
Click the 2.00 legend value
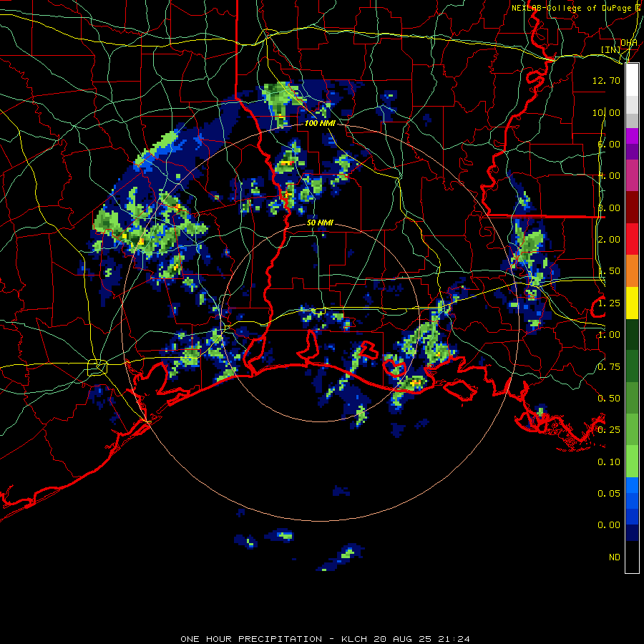pos(609,240)
